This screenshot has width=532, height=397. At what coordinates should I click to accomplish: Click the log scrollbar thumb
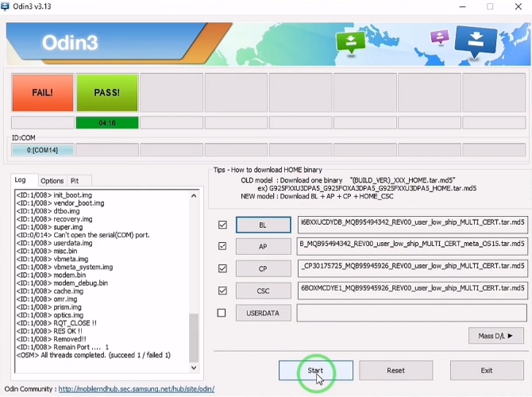pyautogui.click(x=194, y=338)
